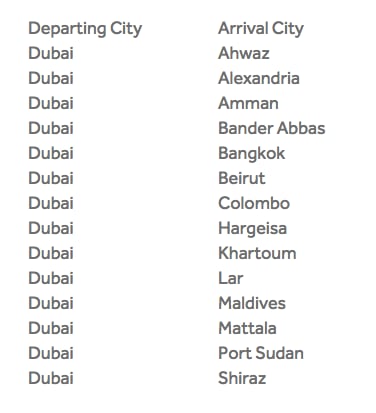376x413 pixels.
Task: Select the Hargeisa arrival entry
Action: pos(252,229)
